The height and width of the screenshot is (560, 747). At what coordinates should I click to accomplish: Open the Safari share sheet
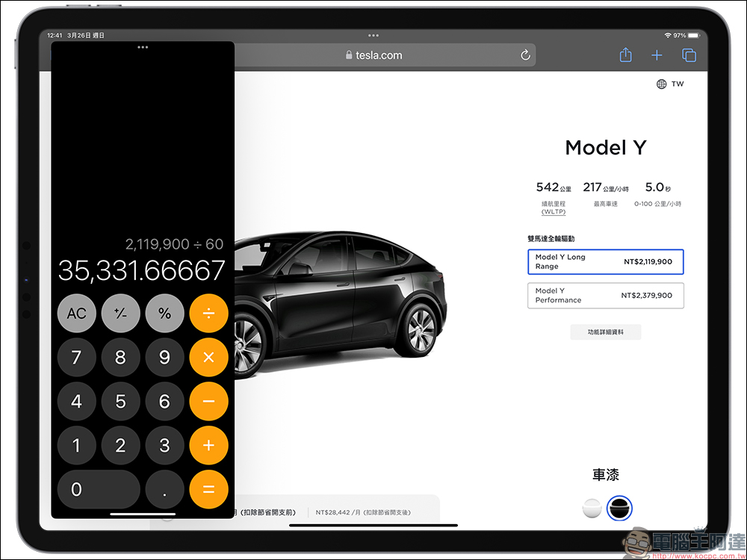[625, 55]
